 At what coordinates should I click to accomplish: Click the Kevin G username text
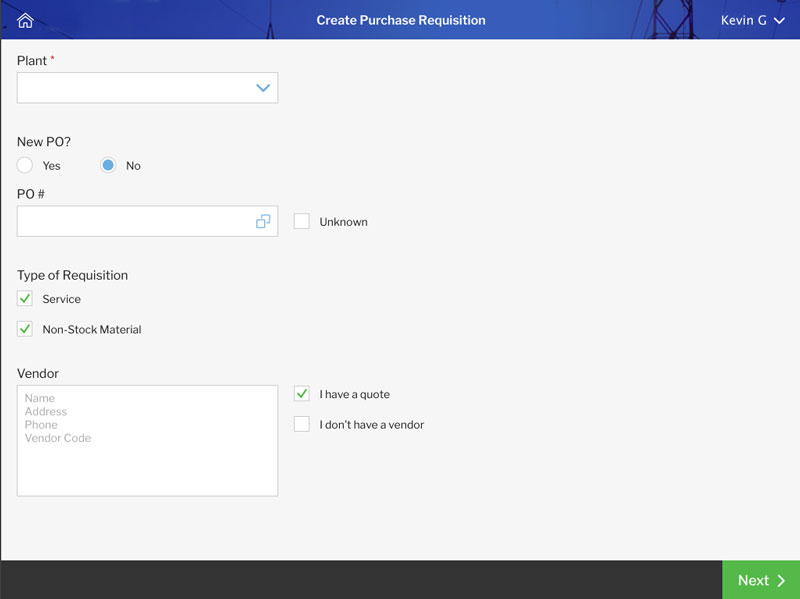743,20
